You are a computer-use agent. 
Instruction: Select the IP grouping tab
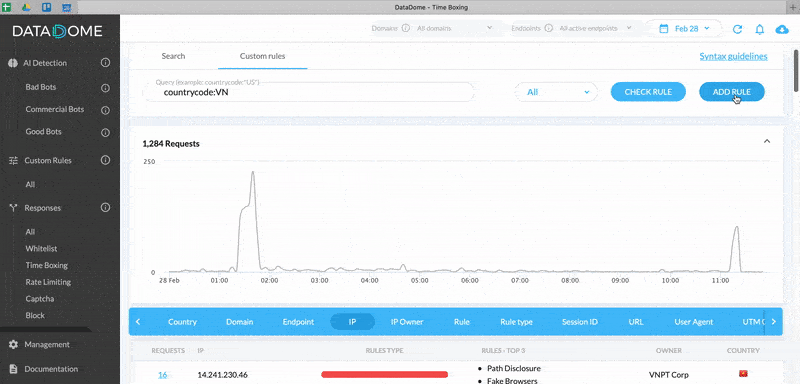[353, 322]
